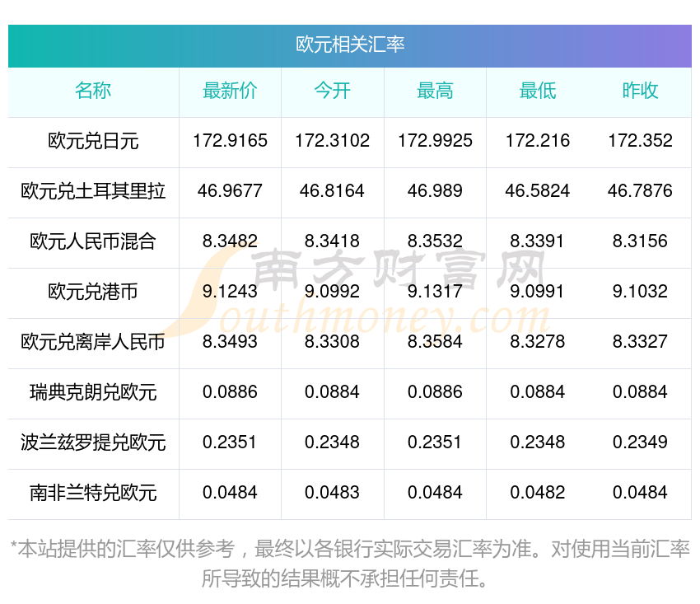
Task: Select the 欧元兑日元 row name
Action: pos(93,141)
